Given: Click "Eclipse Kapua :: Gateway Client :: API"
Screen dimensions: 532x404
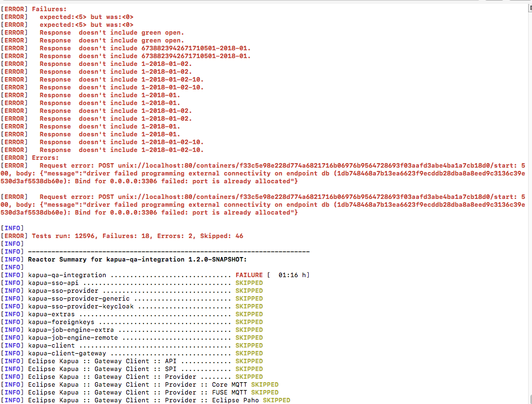Looking at the screenshot, I should click(x=102, y=361).
